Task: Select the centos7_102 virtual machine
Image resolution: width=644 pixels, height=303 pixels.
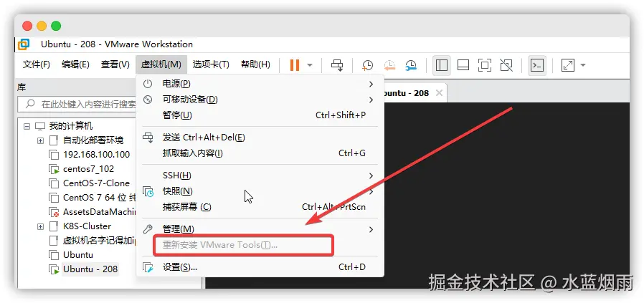Action: [x=89, y=169]
